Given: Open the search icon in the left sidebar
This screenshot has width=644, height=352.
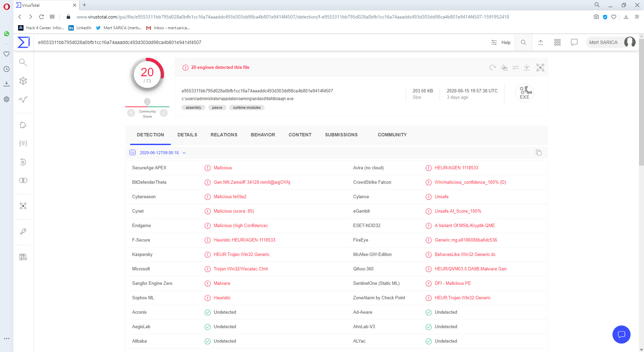Looking at the screenshot, I should (x=23, y=62).
